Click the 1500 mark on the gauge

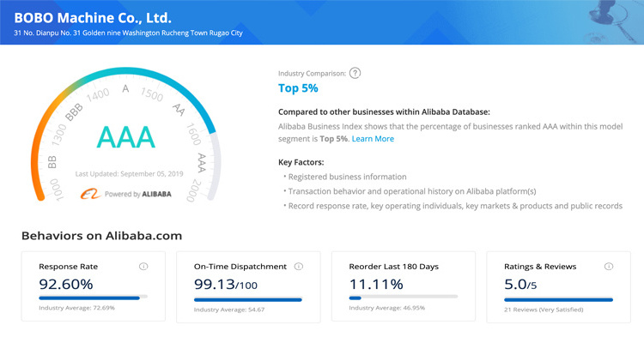coord(152,93)
